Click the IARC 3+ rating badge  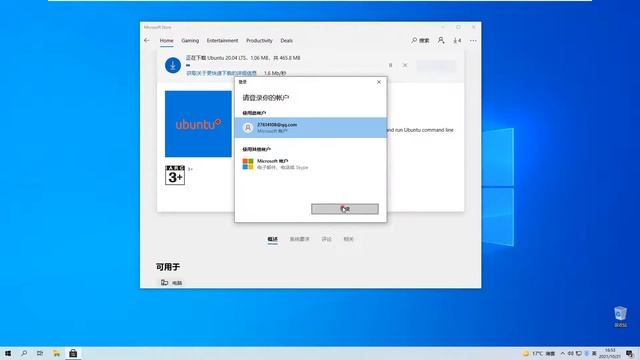pos(175,175)
